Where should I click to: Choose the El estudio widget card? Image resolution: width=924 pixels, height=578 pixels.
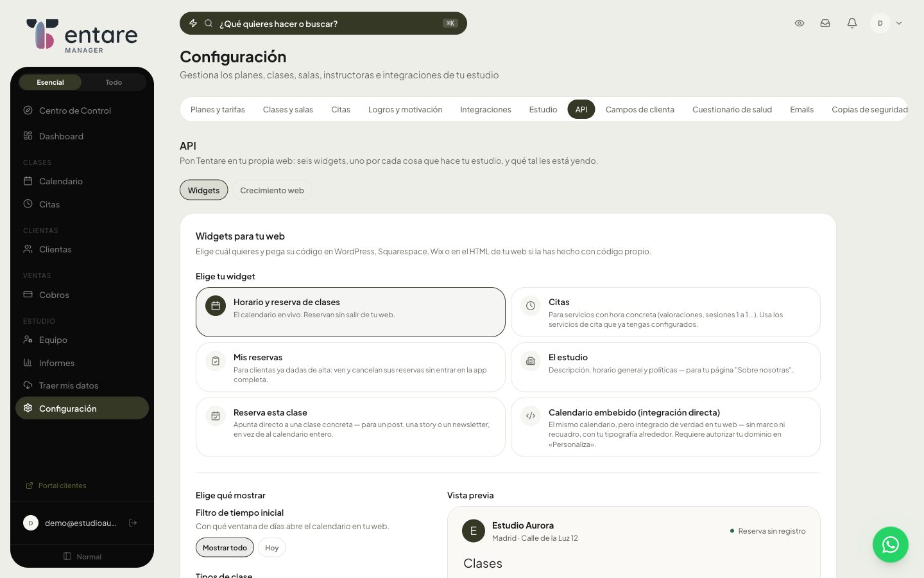[x=665, y=367]
